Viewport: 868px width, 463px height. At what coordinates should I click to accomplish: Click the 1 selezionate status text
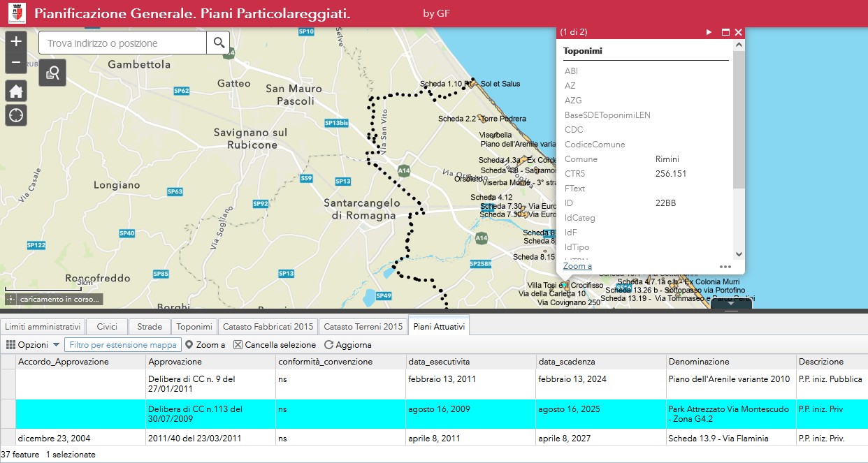click(71, 455)
